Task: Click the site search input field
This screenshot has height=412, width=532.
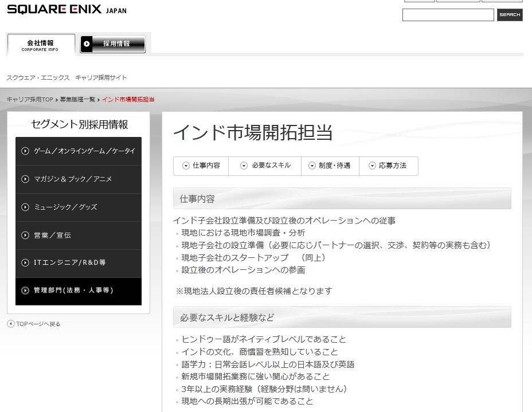Action: click(448, 15)
